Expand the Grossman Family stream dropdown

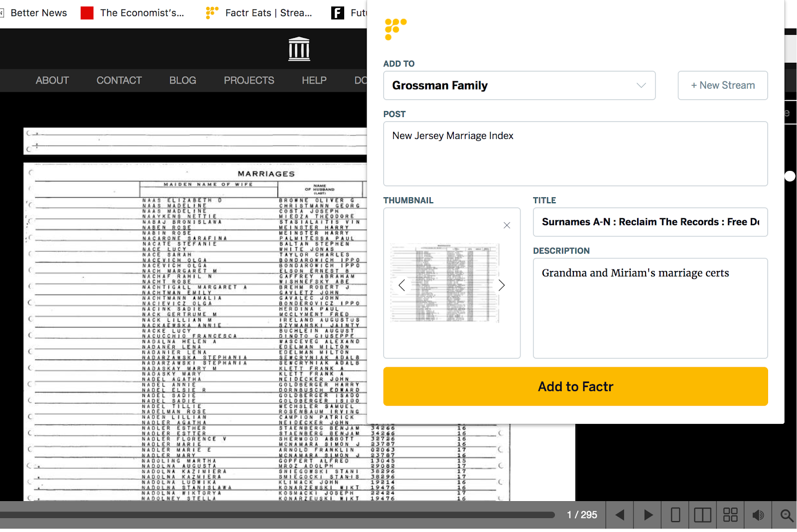pos(519,85)
